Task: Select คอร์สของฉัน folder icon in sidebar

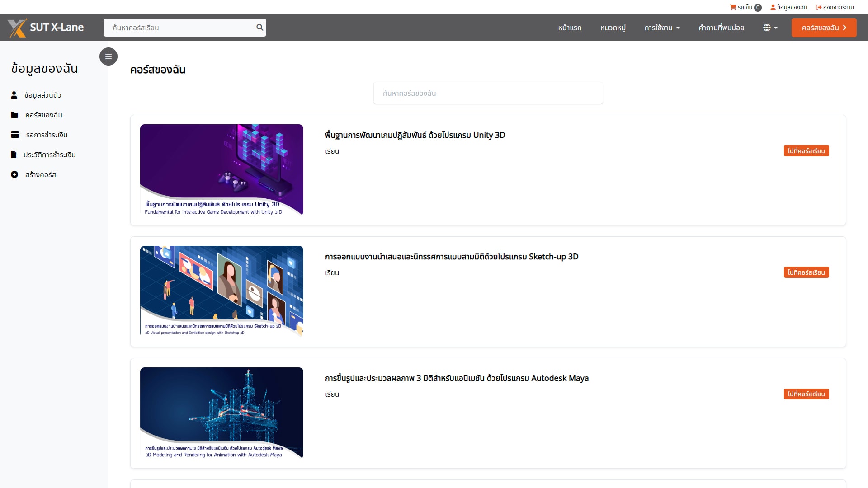Action: coord(14,115)
